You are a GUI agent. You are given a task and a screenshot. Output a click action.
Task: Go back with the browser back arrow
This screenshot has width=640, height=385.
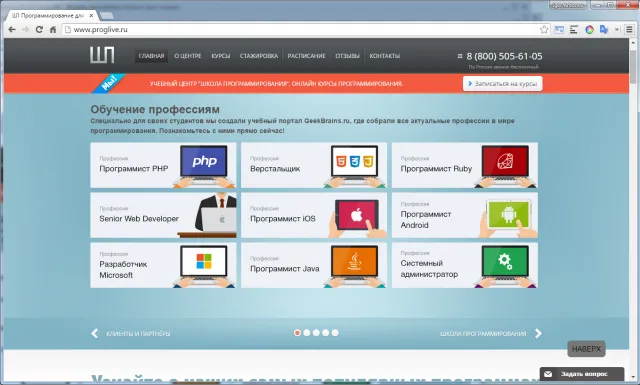[12, 30]
